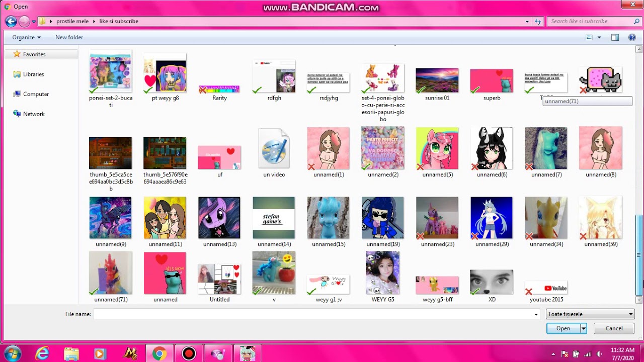Launch Internet Explorer from the taskbar

42,353
